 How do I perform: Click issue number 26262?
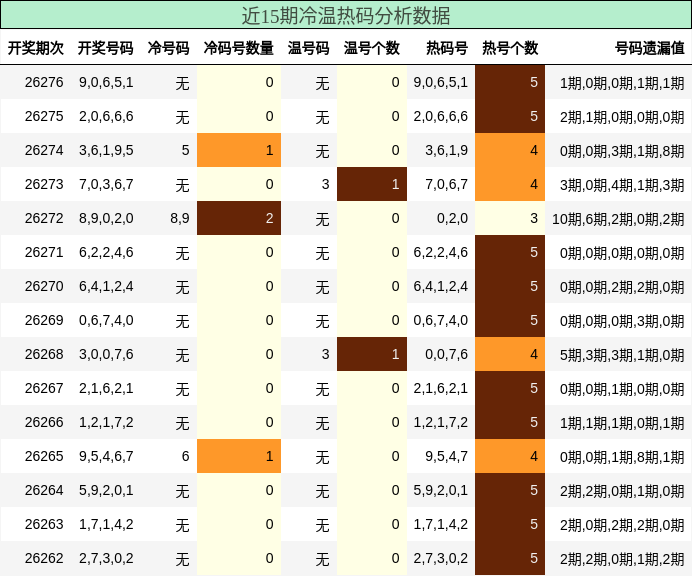pyautogui.click(x=44, y=558)
